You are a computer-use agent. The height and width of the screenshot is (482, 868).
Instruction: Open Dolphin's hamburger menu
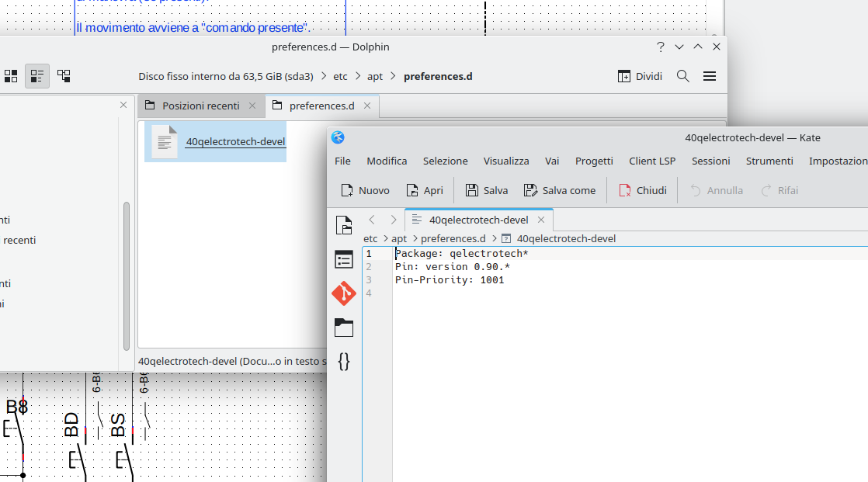point(709,76)
